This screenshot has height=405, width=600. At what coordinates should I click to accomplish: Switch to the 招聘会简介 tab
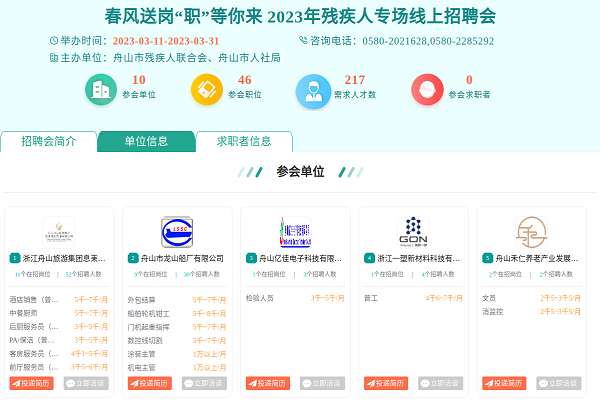pyautogui.click(x=49, y=142)
